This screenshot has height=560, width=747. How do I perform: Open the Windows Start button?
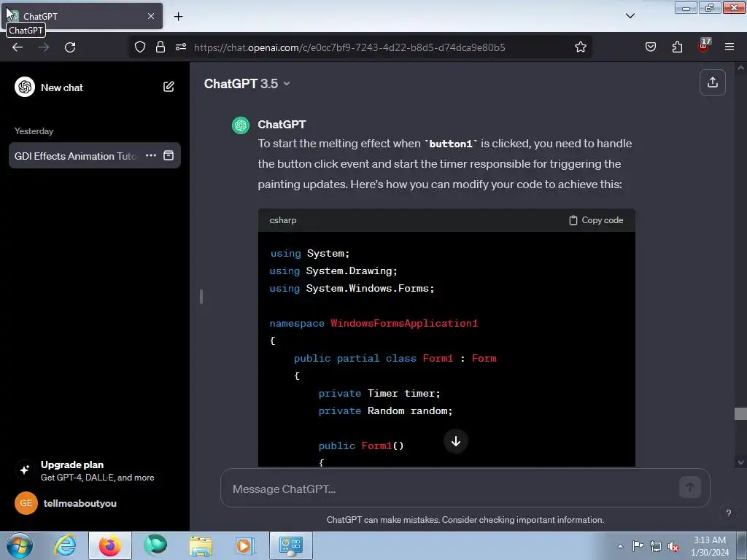pos(20,545)
